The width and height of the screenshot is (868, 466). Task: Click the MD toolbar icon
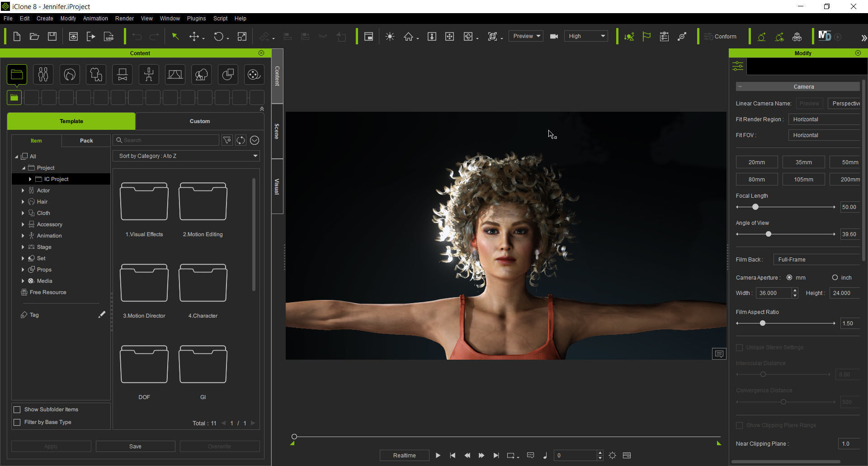click(x=825, y=36)
